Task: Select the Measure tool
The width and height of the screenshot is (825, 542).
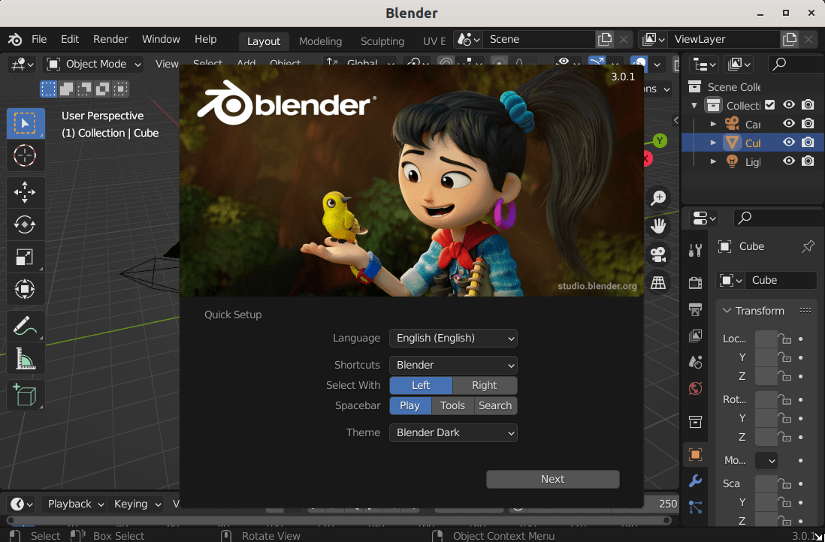Action: 25,358
